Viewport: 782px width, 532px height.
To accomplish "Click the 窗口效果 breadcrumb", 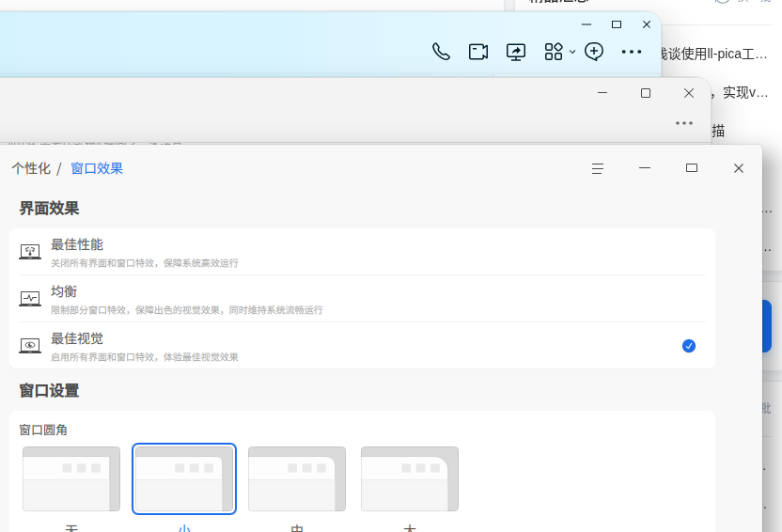I will coord(97,168).
